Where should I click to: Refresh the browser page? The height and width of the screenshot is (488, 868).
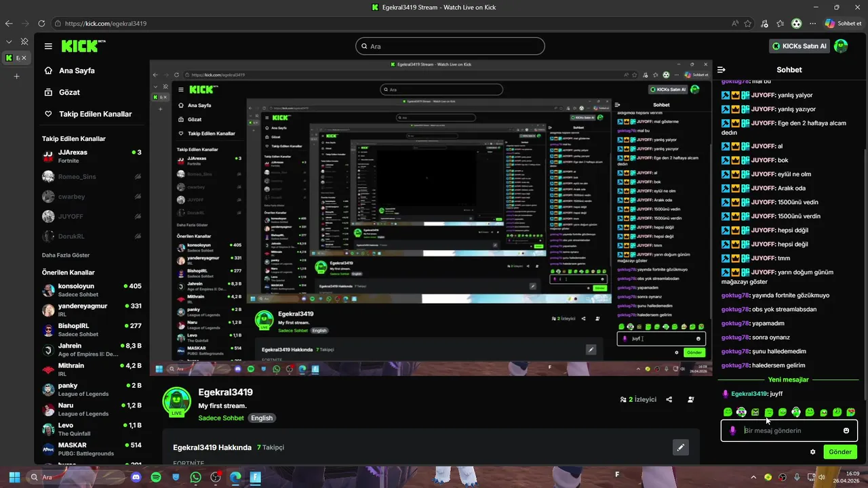point(40,23)
